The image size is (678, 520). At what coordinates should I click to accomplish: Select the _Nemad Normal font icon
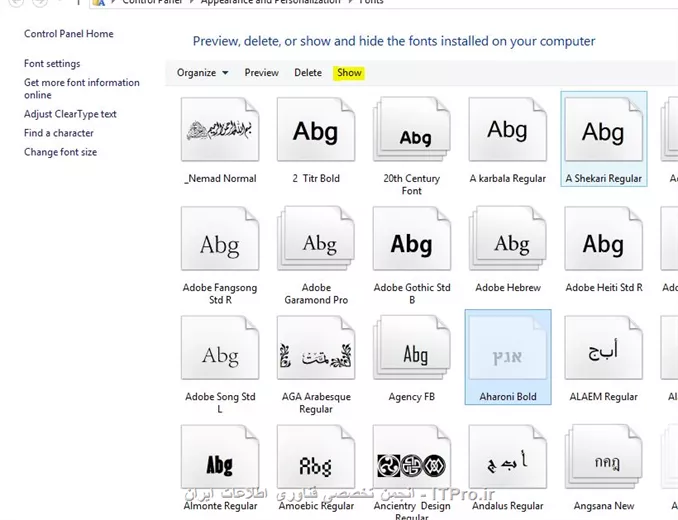pos(220,129)
